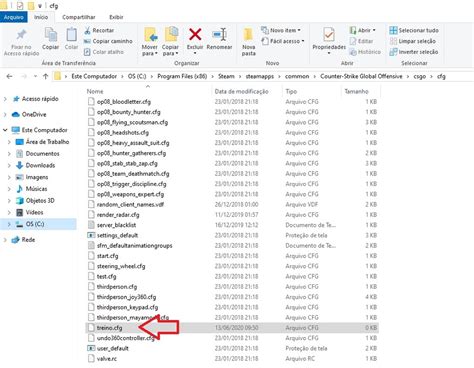Select Objetos 3D in navigation pane
474x368 pixels.
point(40,201)
